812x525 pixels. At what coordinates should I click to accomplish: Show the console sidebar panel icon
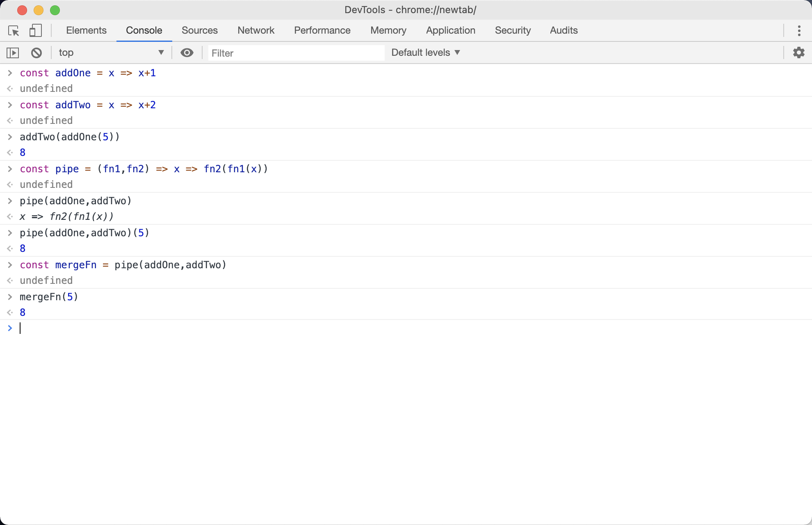coord(13,52)
